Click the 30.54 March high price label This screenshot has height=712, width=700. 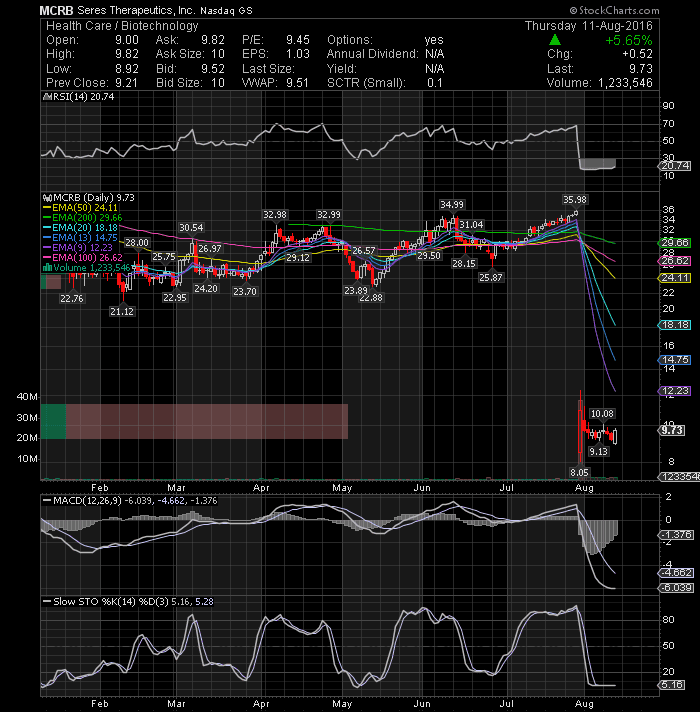pyautogui.click(x=191, y=227)
